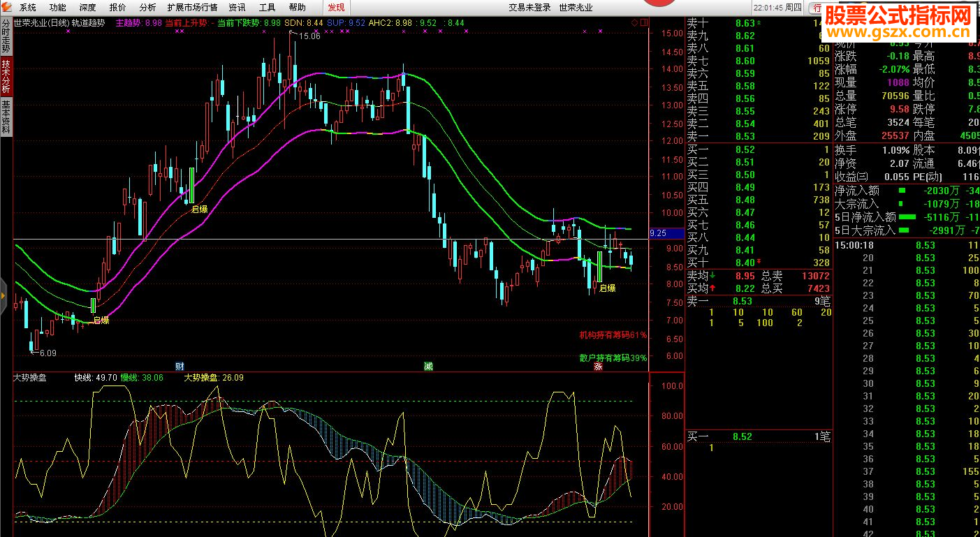The image size is (980, 537).
Task: Click the square window icon on the chart header
Action: [644, 22]
